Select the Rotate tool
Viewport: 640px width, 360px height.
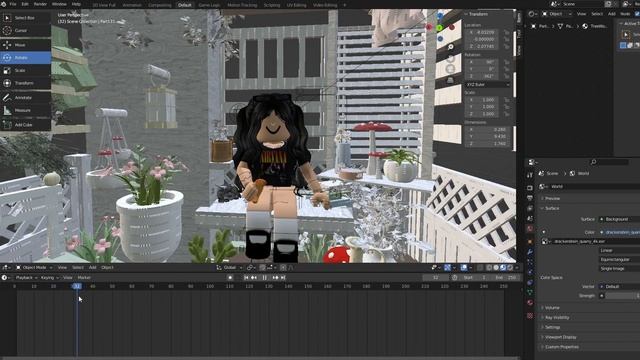point(25,58)
